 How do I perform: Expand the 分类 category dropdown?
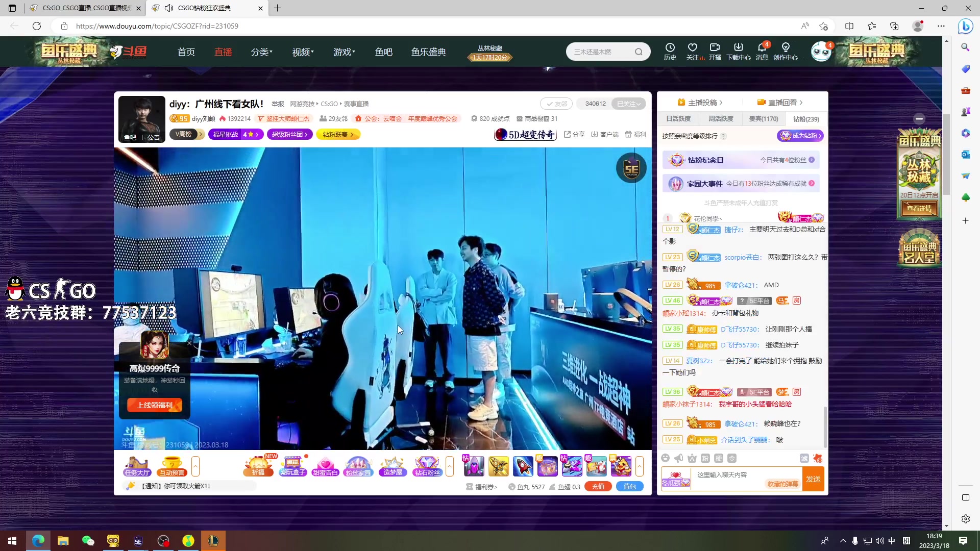262,52
